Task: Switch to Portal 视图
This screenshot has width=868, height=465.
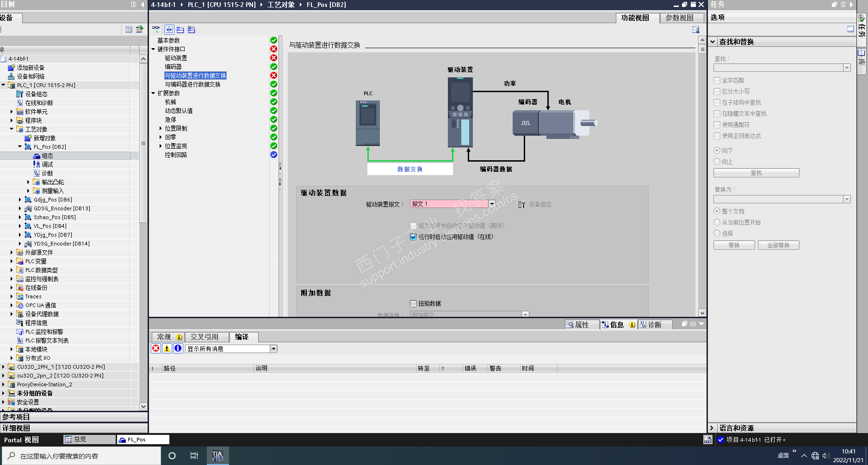Action: 21,440
